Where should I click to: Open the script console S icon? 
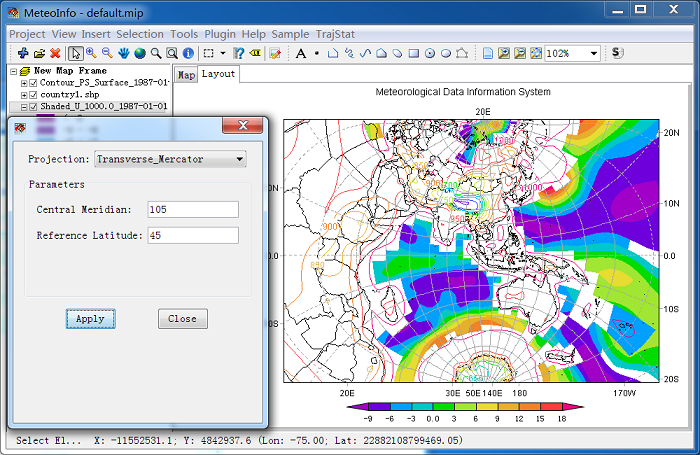coord(617,53)
